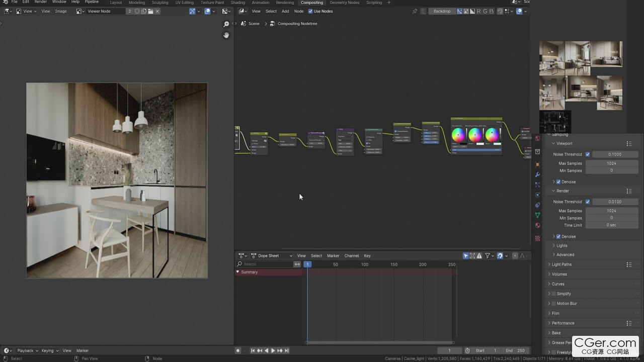The height and width of the screenshot is (362, 644).
Task: Open the Render menu in top bar
Action: (41, 2)
